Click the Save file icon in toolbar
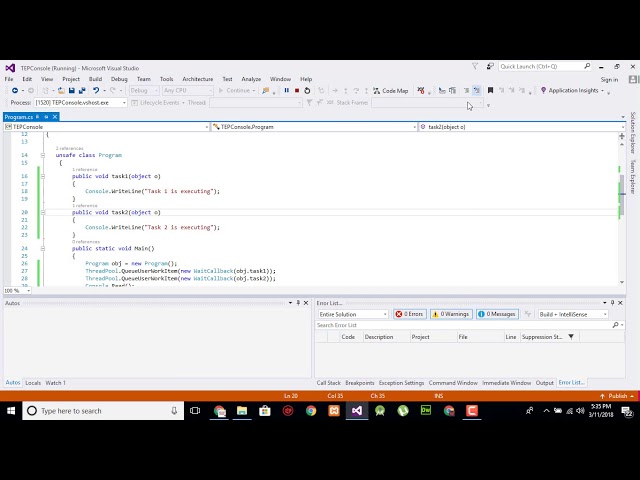 (x=71, y=91)
